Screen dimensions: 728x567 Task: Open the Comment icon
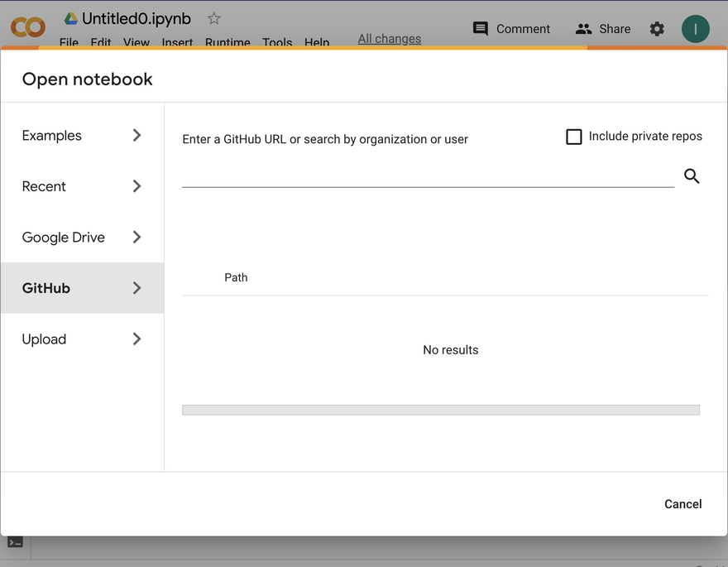click(480, 29)
